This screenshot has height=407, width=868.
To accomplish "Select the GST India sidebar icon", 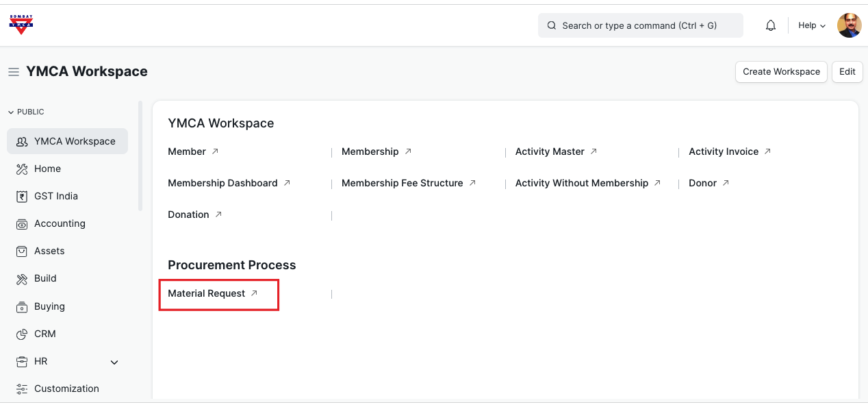I will point(22,197).
